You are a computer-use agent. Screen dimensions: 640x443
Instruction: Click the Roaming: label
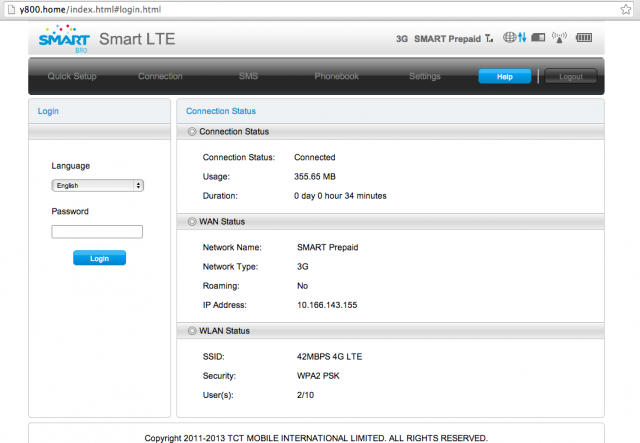(221, 286)
